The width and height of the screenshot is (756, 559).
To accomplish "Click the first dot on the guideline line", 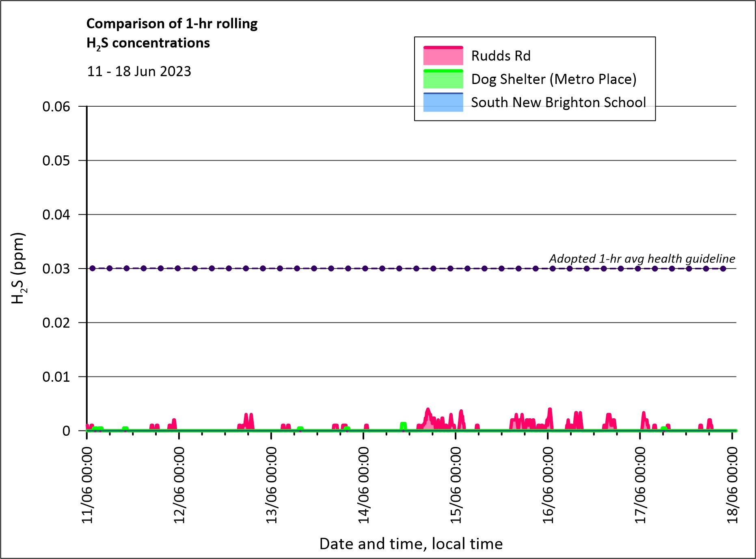I will pos(93,269).
